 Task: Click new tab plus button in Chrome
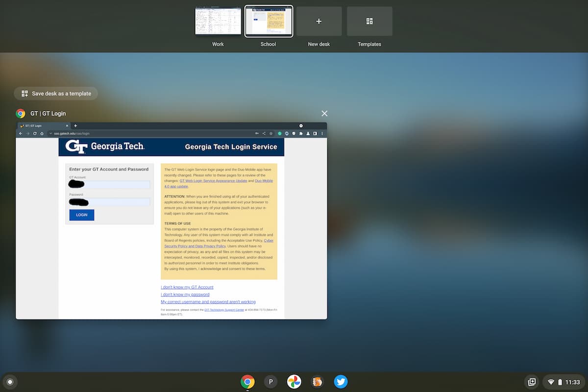[x=75, y=126]
